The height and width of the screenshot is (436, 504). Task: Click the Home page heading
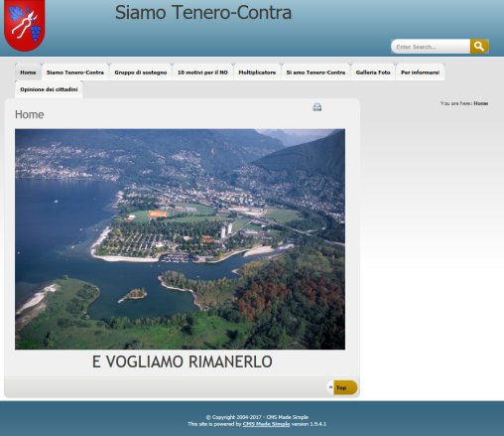coord(30,114)
